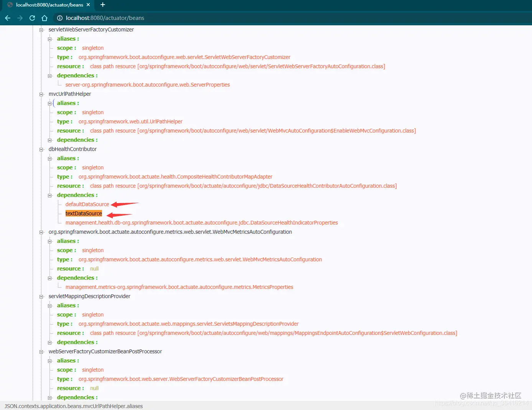Screen dimensions: 532x410
Task: Click the browser Forward arrow
Action: [x=20, y=18]
